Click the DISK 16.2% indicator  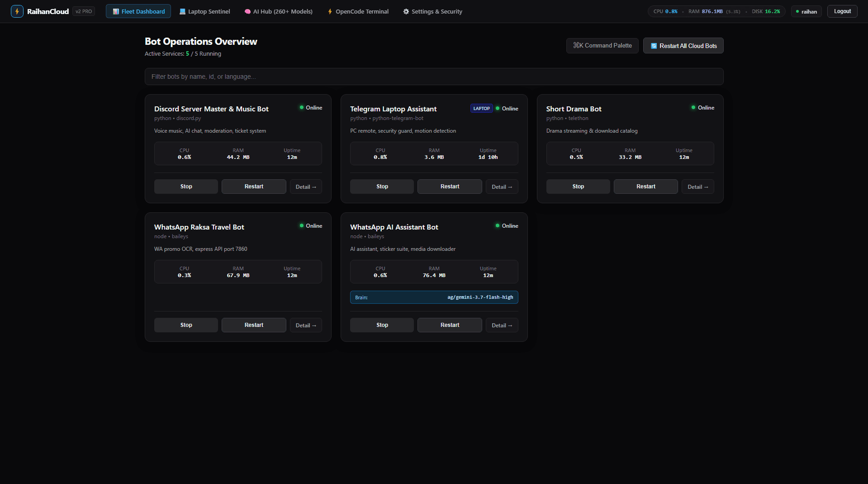point(766,11)
